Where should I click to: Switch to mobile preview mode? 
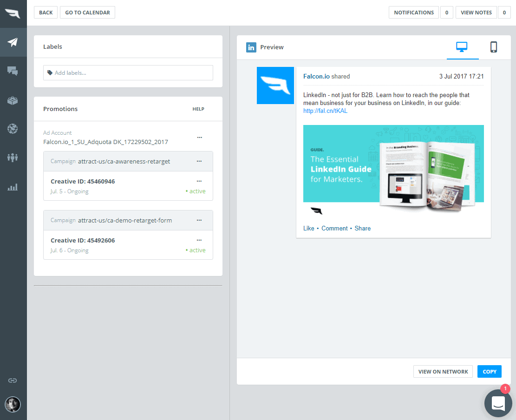[494, 47]
